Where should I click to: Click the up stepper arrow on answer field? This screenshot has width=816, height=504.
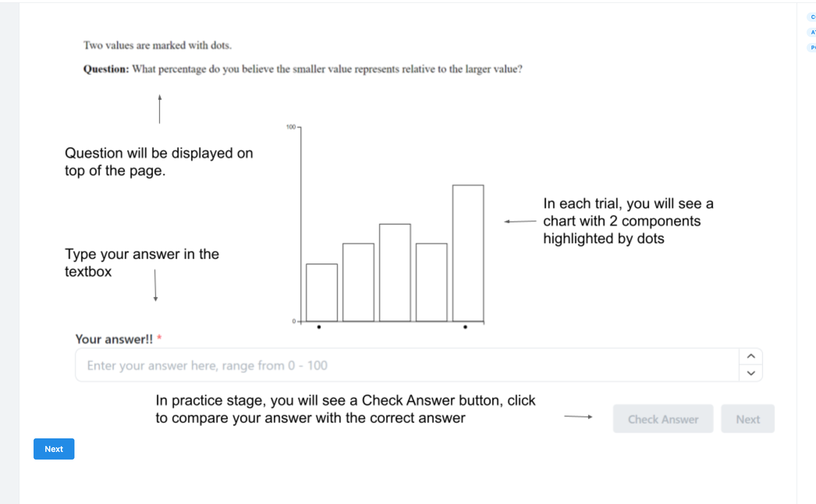click(x=751, y=356)
